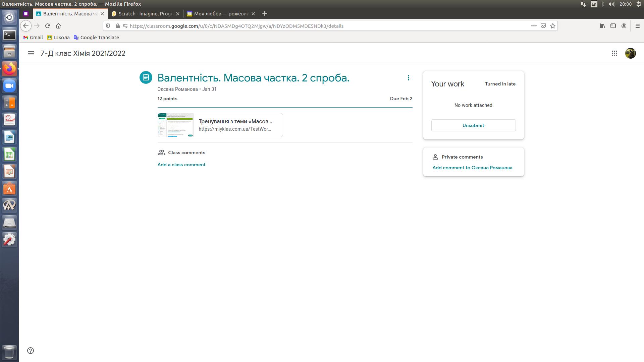Open the Firefox hamburger application menu
Screen dimensions: 644x362
(637, 26)
